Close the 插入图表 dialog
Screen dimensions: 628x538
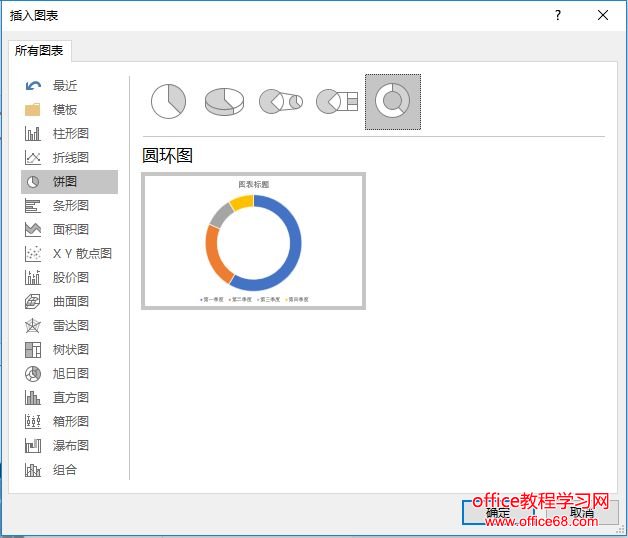603,15
